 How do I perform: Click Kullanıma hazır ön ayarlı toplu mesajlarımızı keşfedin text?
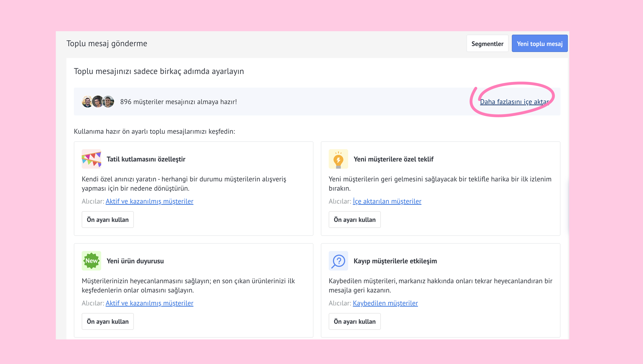coord(155,131)
